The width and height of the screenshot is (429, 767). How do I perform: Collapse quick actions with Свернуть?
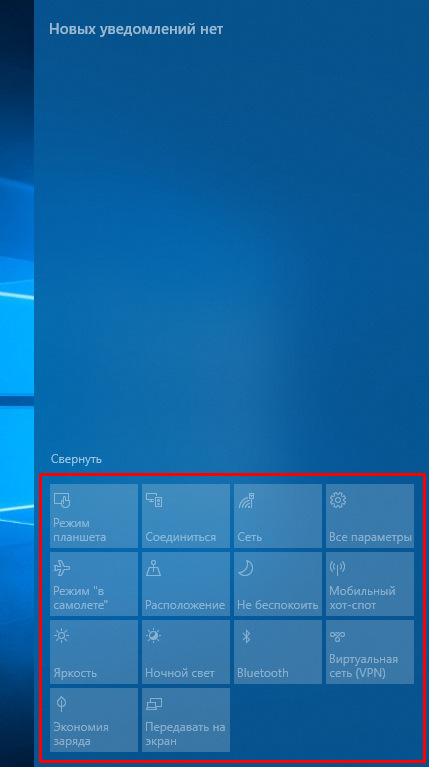coord(76,459)
